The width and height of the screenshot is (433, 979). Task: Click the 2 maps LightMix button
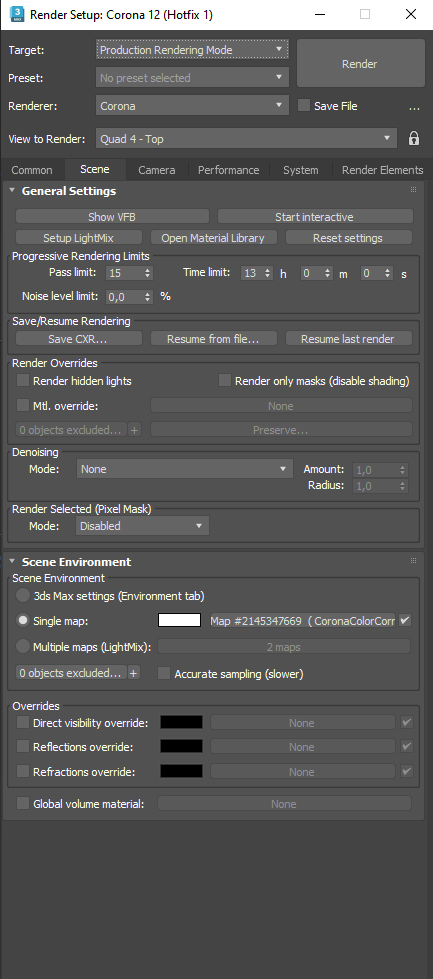[284, 647]
